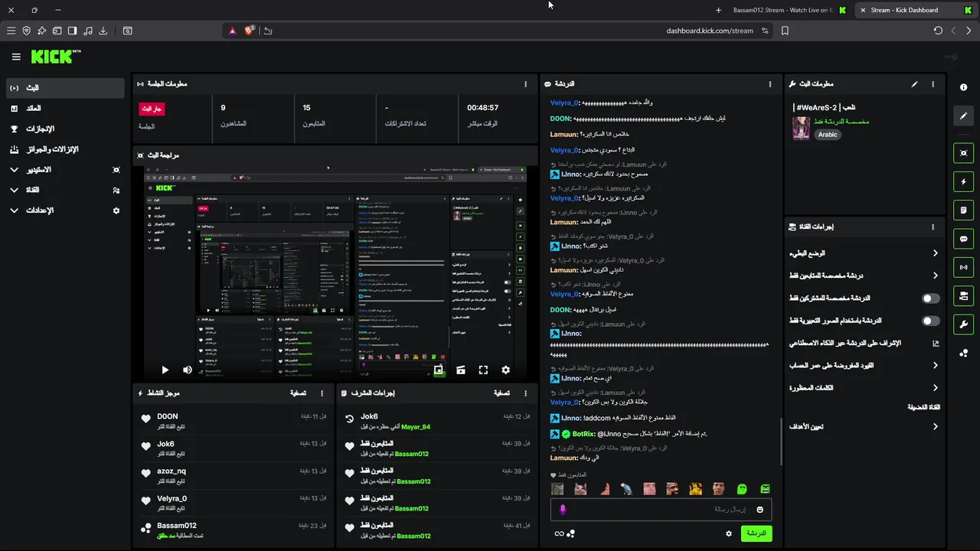Open options menu of معلومات الجلسة panel
This screenshot has height=551, width=980.
tap(525, 84)
